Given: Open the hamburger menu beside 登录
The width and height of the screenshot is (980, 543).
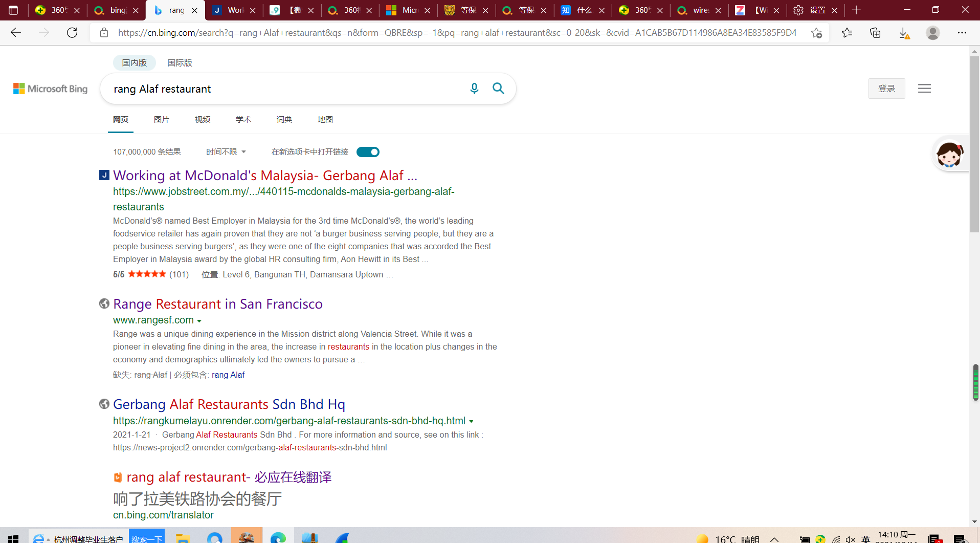Looking at the screenshot, I should [924, 89].
